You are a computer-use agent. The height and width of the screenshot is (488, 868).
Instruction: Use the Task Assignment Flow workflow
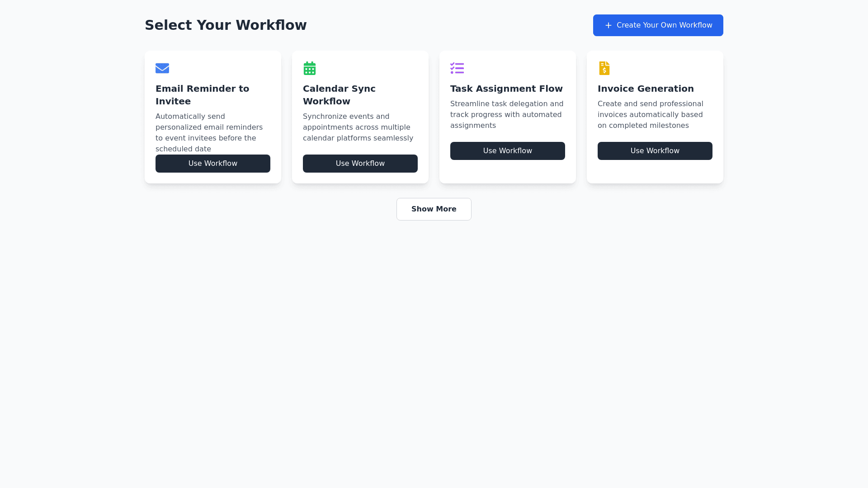[508, 151]
